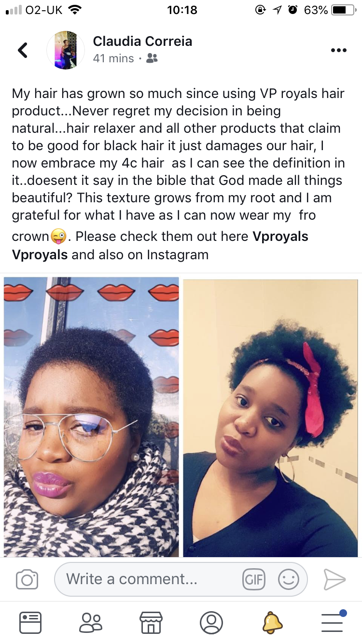
Task: Open the left photo with the glasses
Action: [91, 417]
